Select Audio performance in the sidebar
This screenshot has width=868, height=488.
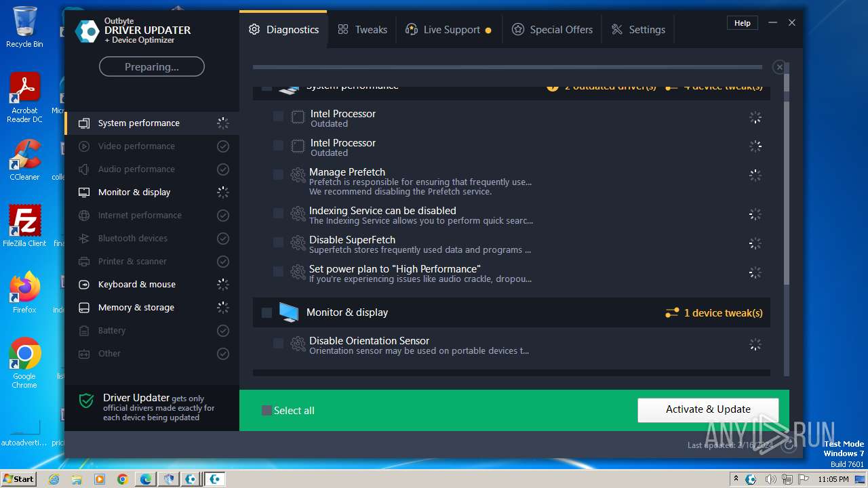coord(152,169)
